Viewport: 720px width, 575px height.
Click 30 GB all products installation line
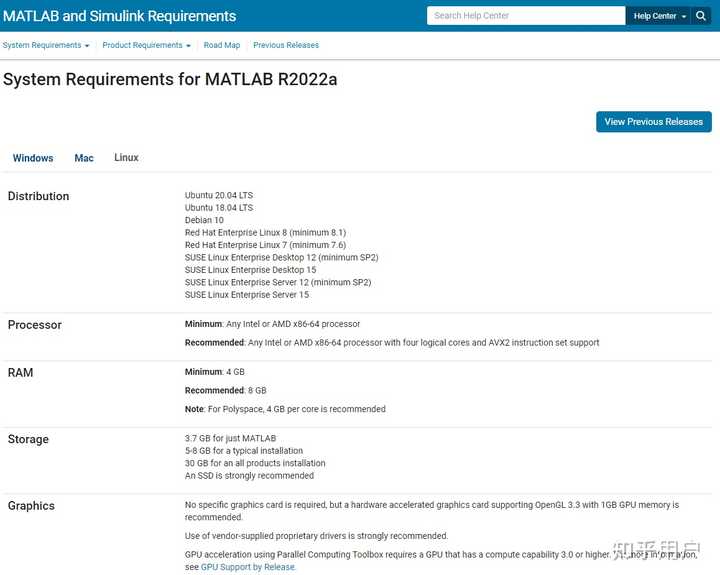[x=255, y=463]
